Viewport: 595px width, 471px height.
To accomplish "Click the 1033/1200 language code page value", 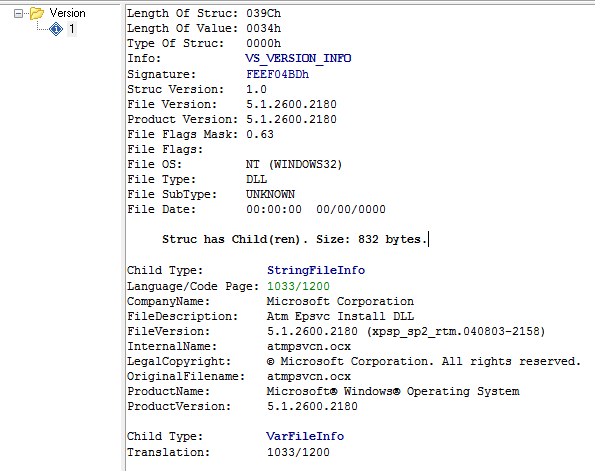I will coord(298,286).
